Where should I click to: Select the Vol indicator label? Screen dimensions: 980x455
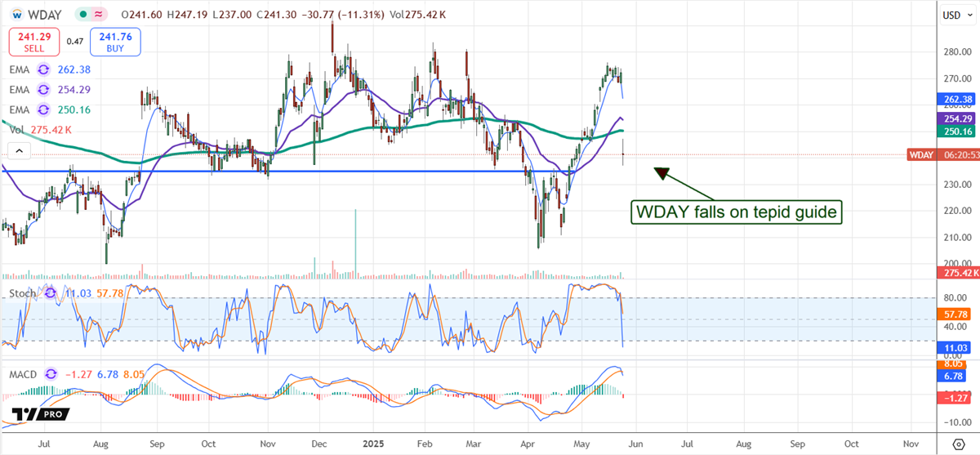(16, 129)
